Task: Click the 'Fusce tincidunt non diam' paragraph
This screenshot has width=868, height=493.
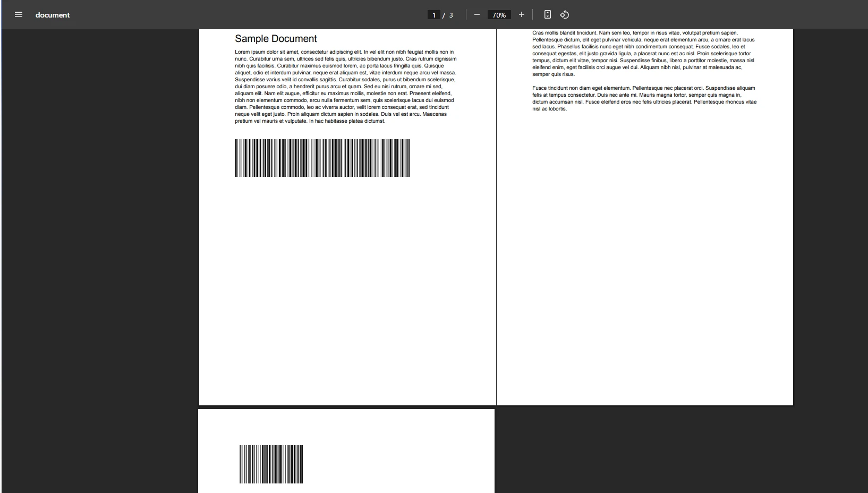Action: click(x=644, y=98)
